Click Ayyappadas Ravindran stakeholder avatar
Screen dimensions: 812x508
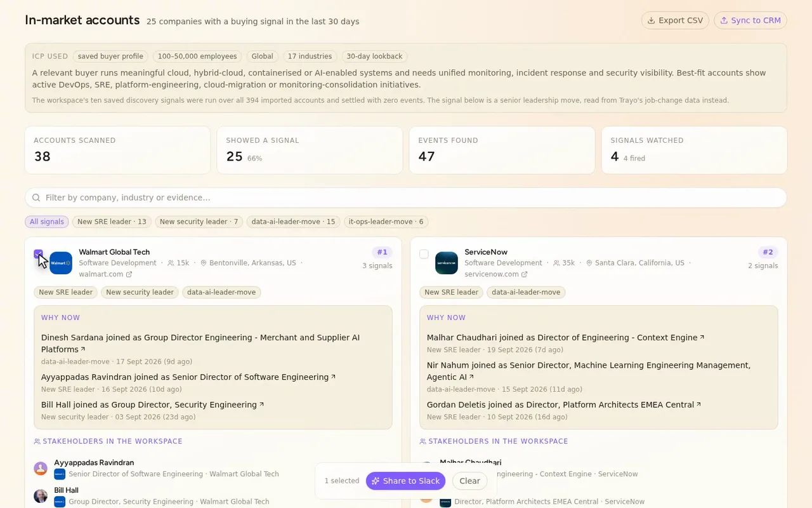[41, 469]
